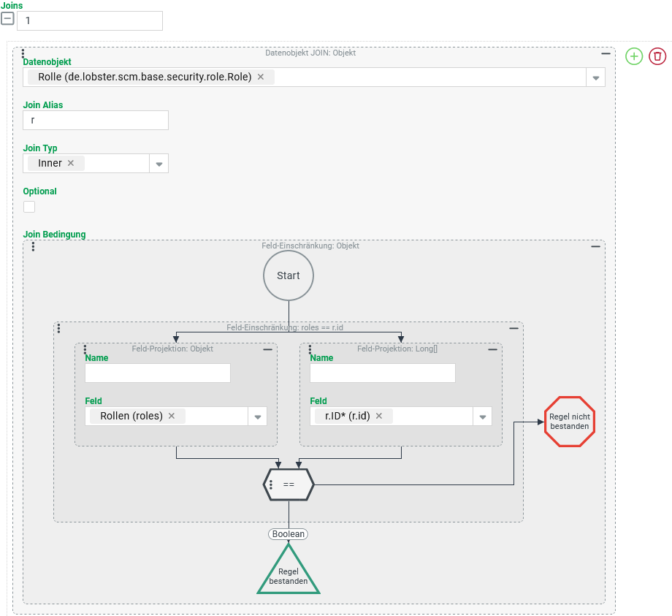
Task: Click the Regel nicht bestanden octagon
Action: (570, 421)
